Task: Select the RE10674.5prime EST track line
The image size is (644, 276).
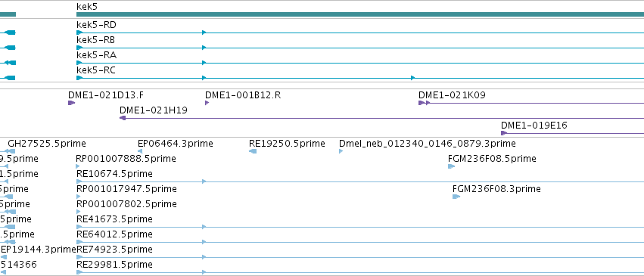Action: (x=360, y=181)
